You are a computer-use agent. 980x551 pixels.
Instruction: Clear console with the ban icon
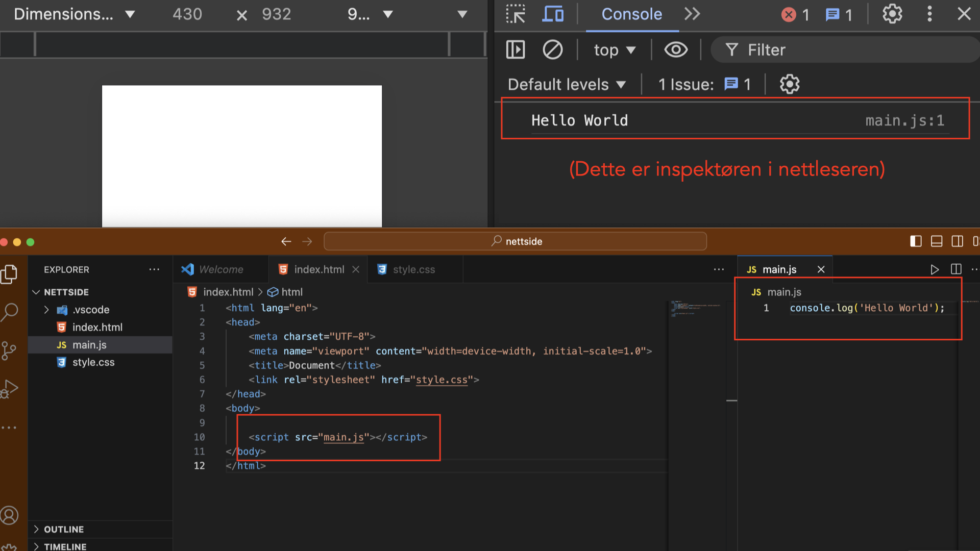tap(552, 50)
